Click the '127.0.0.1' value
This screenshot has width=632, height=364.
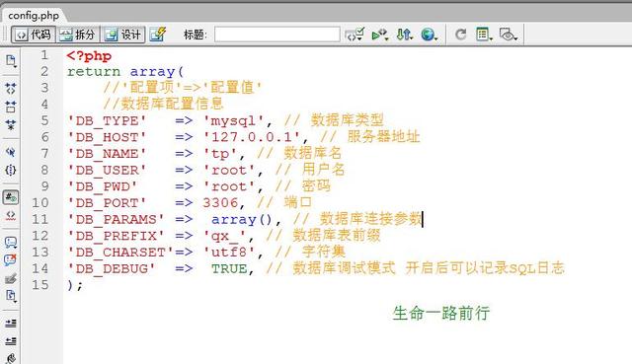(252, 137)
